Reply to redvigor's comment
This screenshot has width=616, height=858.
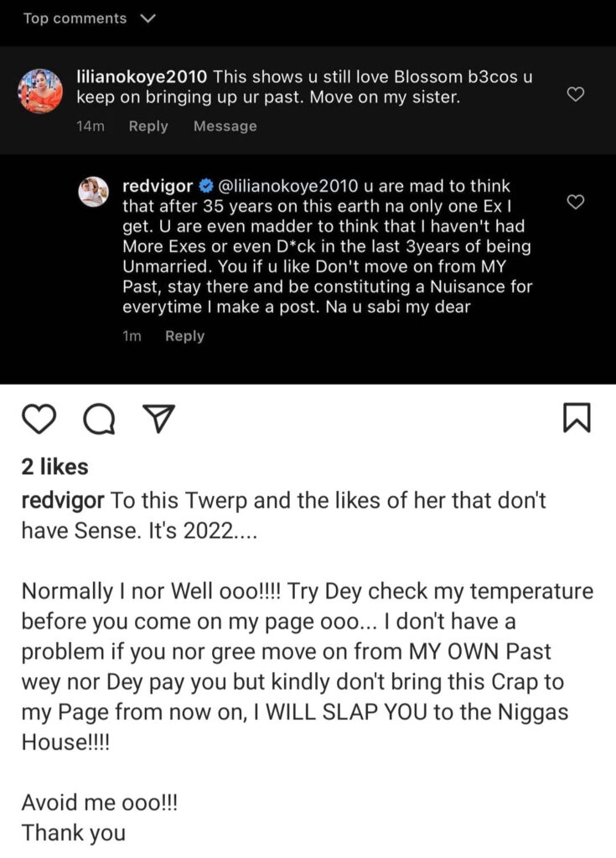pos(184,336)
